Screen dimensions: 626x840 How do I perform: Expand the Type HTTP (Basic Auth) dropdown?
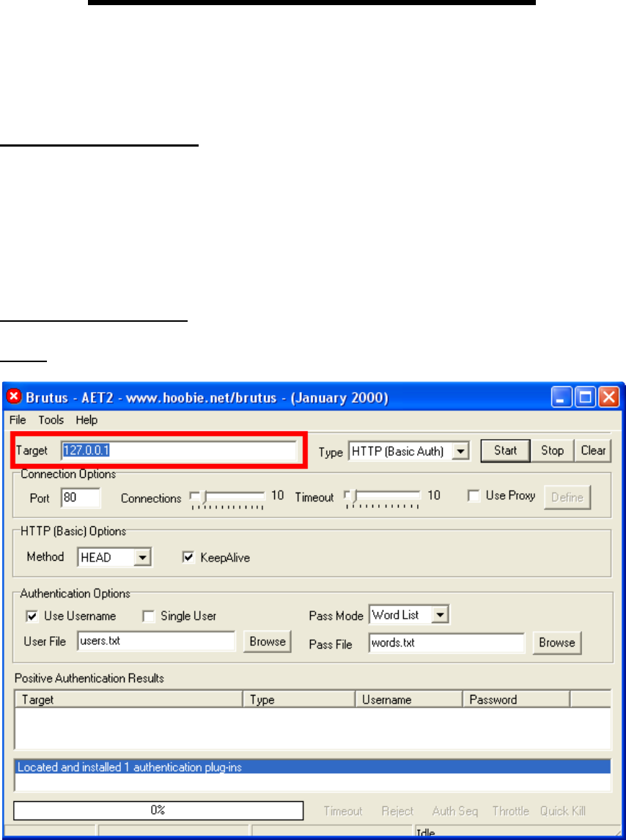tap(460, 452)
